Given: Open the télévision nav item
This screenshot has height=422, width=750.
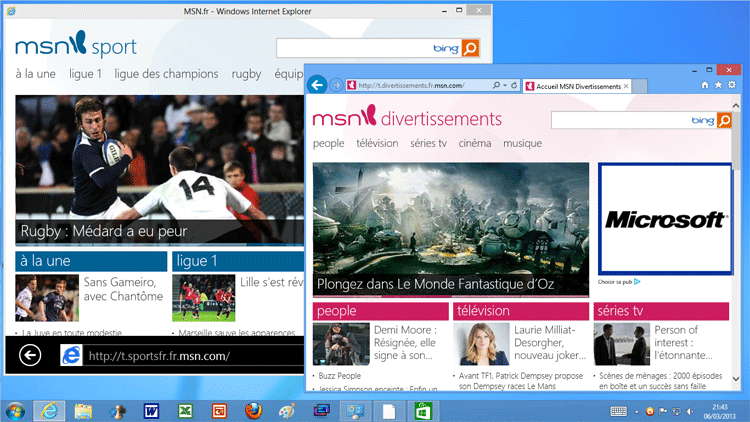Looking at the screenshot, I should click(377, 143).
